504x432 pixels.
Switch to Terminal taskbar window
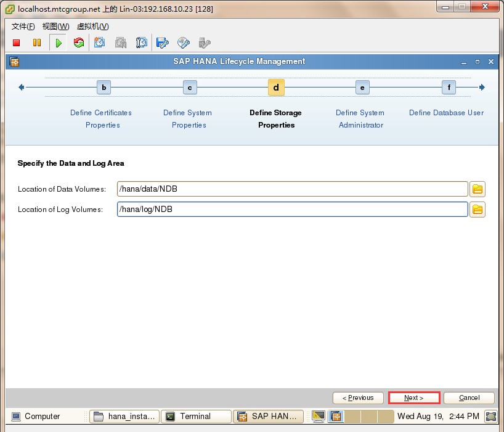point(196,417)
